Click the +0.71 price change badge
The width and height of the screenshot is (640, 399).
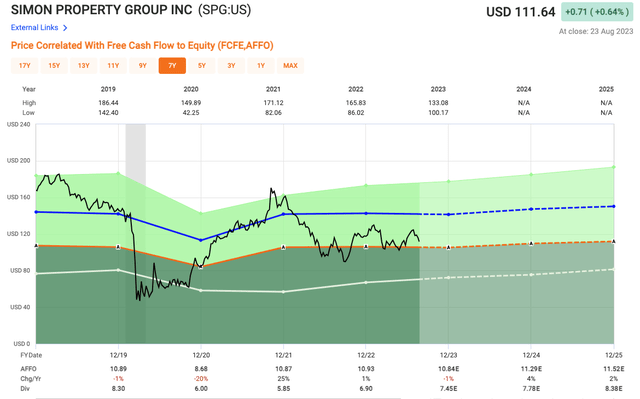[597, 12]
